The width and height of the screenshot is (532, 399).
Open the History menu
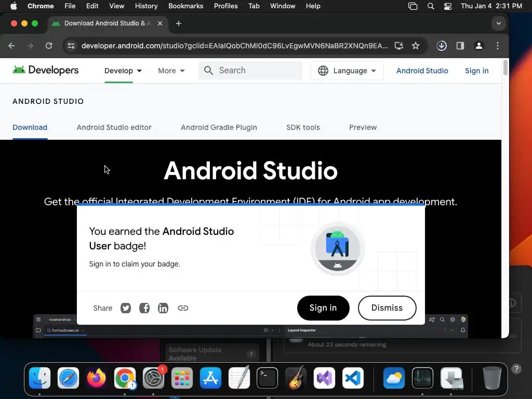point(146,6)
